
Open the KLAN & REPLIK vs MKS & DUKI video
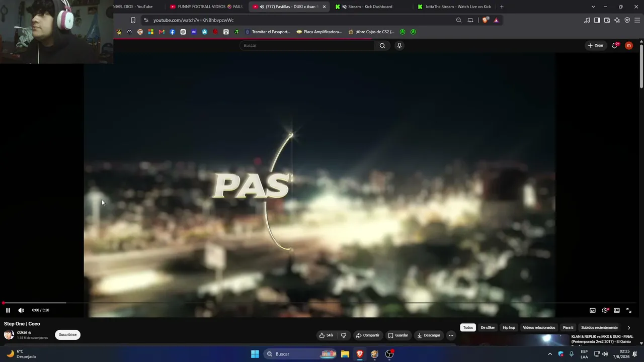[x=602, y=340]
